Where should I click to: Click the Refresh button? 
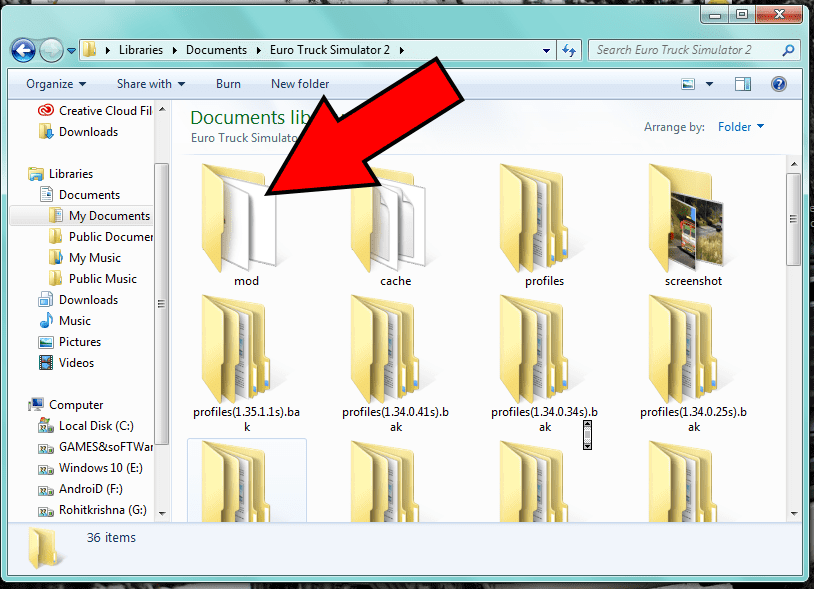click(x=569, y=50)
